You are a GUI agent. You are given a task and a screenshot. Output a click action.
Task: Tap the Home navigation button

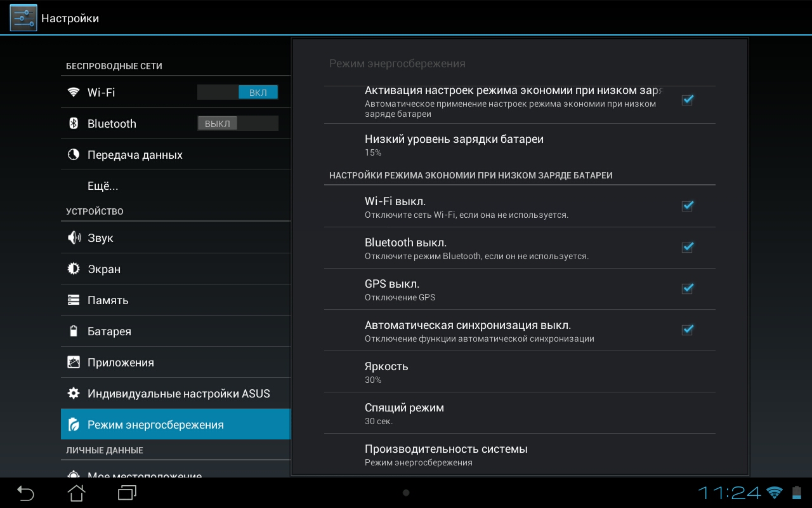[76, 493]
